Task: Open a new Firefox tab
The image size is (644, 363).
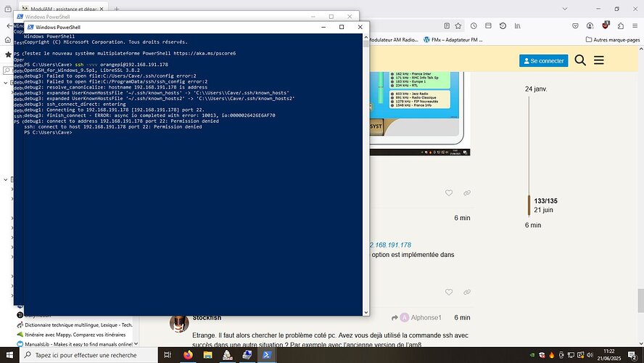Action: [x=117, y=9]
